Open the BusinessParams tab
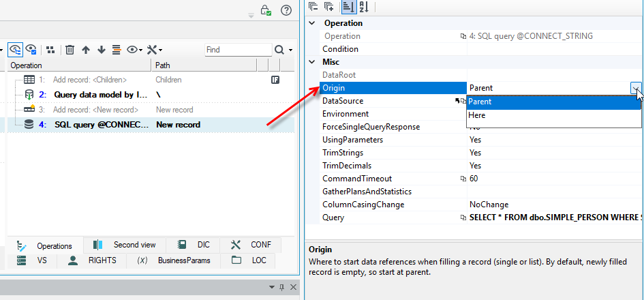644x300 pixels. click(173, 260)
